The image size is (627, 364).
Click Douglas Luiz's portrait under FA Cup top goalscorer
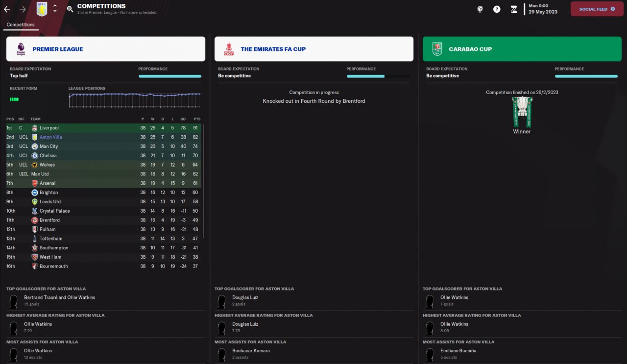pos(222,301)
